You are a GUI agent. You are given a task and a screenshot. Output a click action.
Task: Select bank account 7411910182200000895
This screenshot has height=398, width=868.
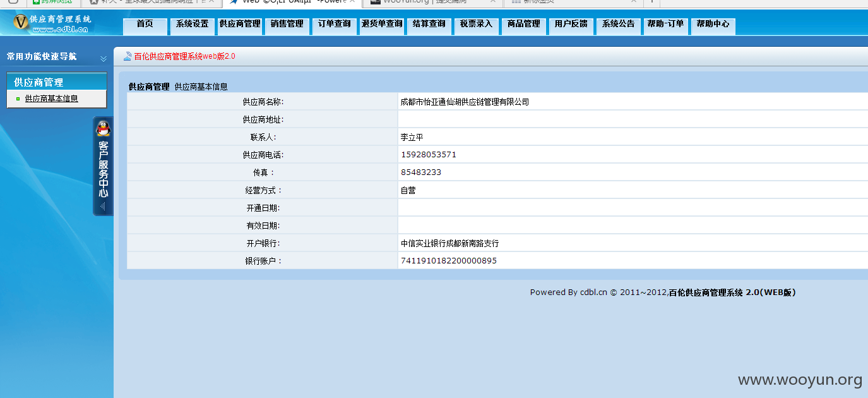(449, 261)
